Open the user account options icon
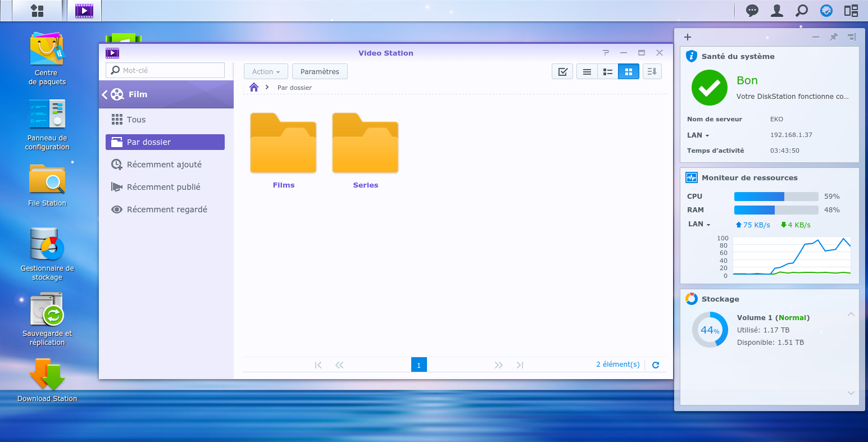Screen dimensions: 868x442 777,11
